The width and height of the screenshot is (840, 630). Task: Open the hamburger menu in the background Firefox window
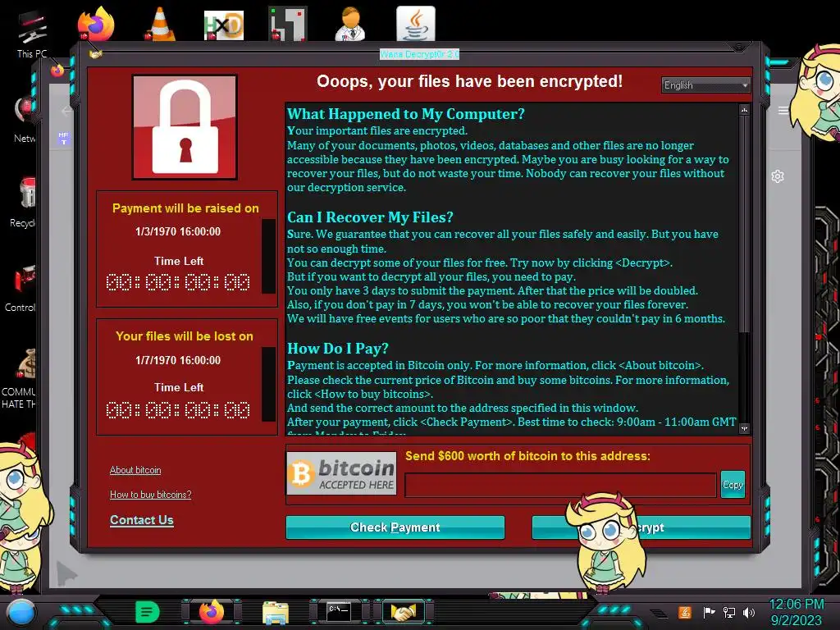(x=783, y=111)
